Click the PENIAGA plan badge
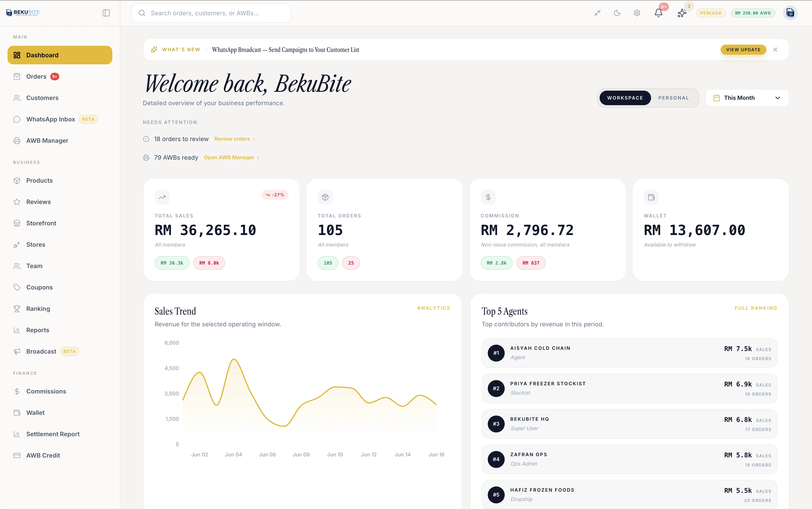This screenshot has height=509, width=812. click(x=711, y=13)
